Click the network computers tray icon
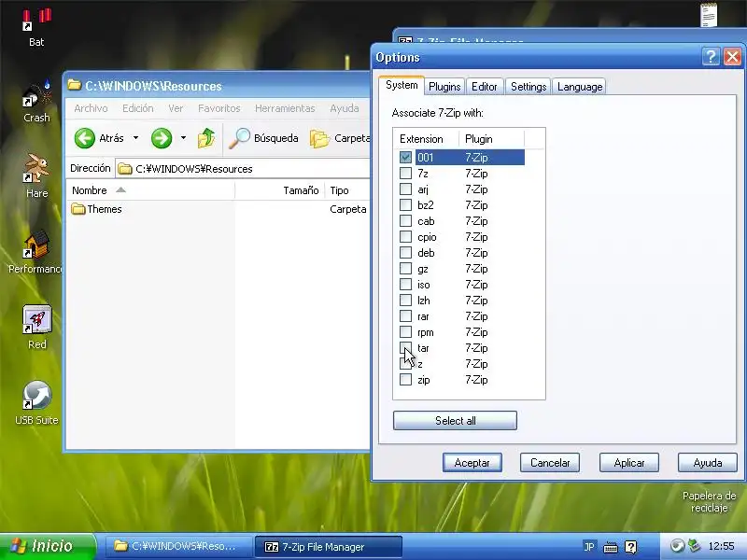 tap(695, 546)
